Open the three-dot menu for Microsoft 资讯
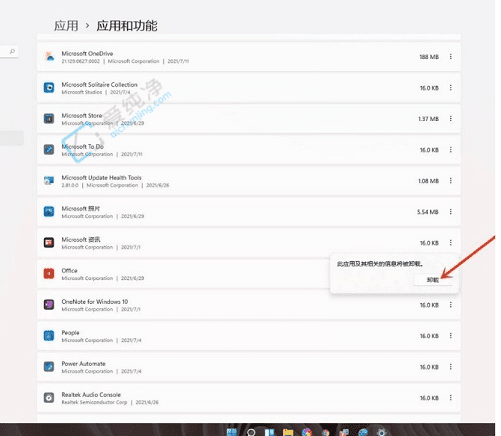501x436 pixels. click(x=451, y=243)
